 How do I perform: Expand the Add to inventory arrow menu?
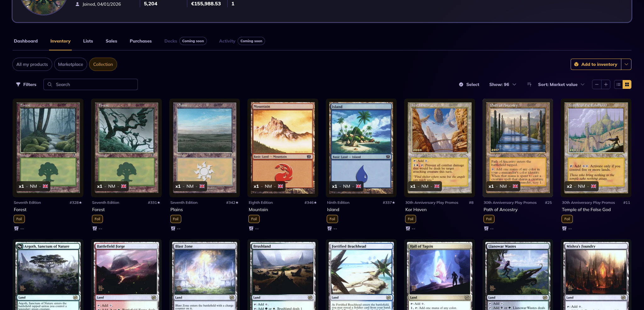626,64
